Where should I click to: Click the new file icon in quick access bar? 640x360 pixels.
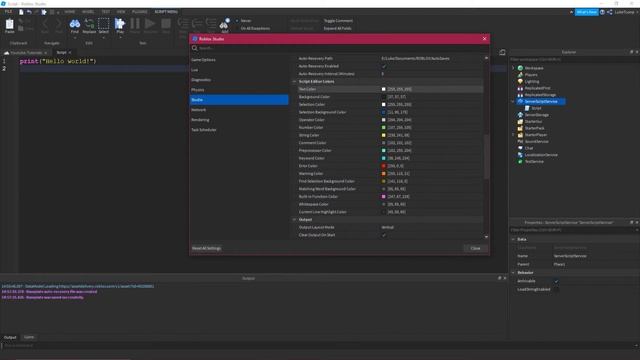[21, 12]
